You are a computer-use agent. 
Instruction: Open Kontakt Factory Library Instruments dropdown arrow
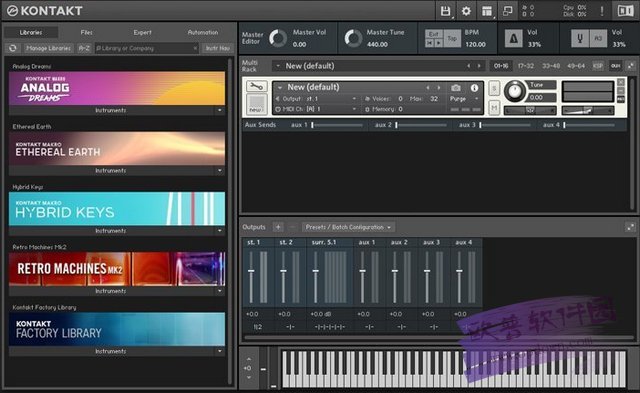coord(220,351)
